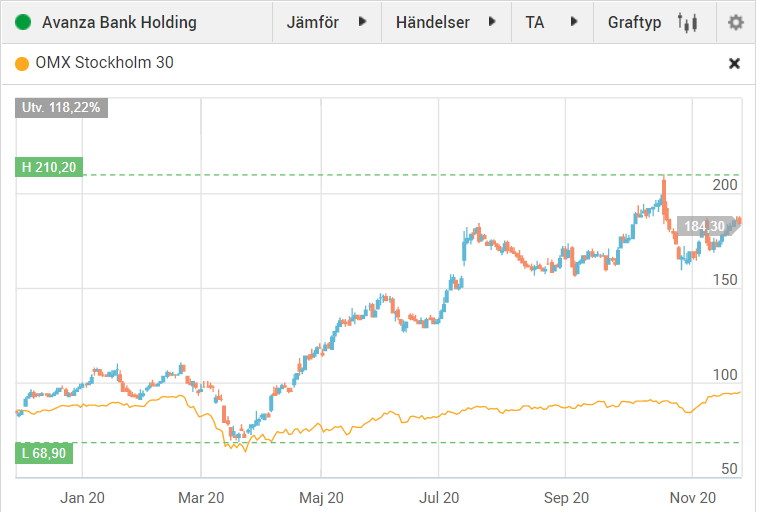Expand the Jämför arrow
Screen dimensions: 759x512
click(362, 22)
